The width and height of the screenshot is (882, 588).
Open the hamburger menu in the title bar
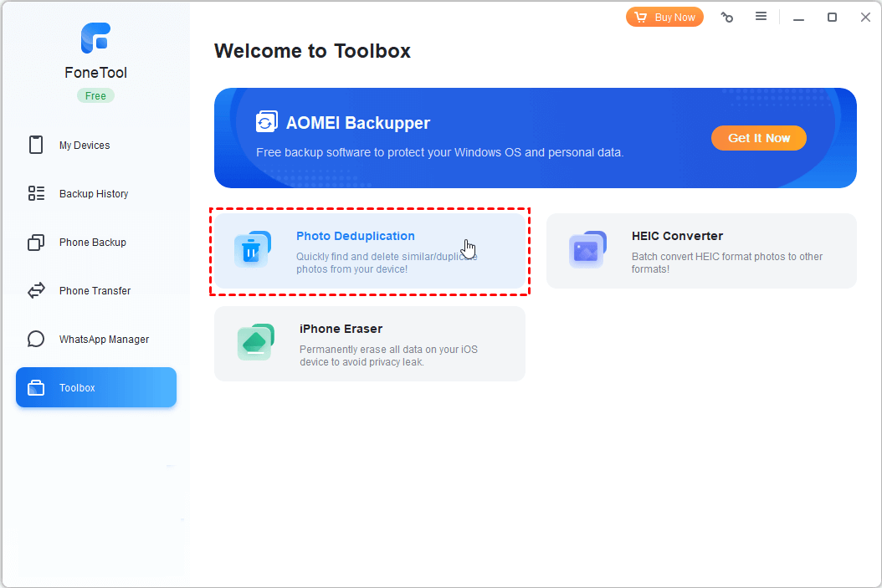click(x=761, y=17)
